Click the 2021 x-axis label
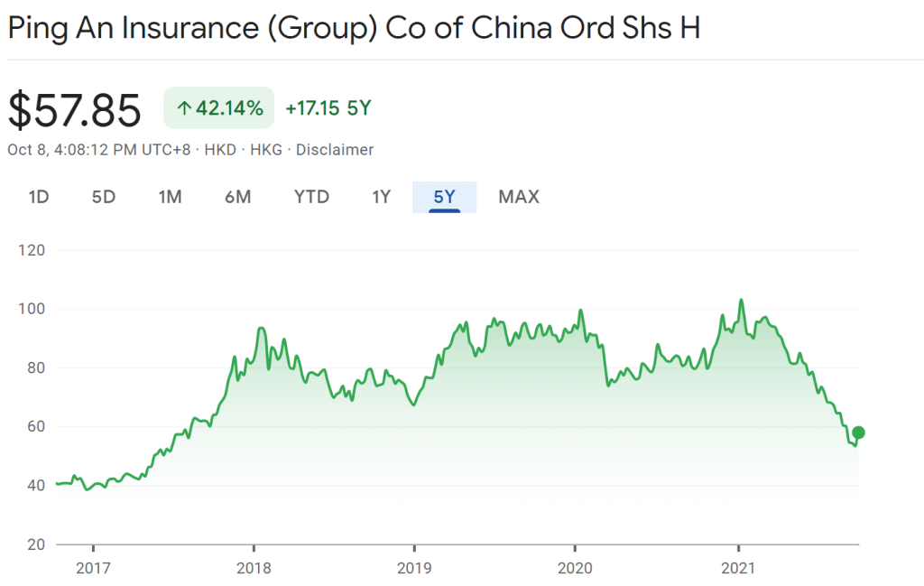924x586 pixels. pyautogui.click(x=739, y=569)
